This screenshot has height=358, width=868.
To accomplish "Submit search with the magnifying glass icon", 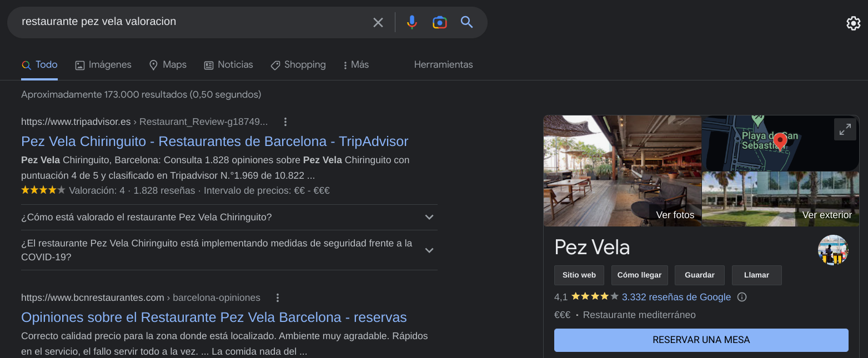I will (467, 22).
